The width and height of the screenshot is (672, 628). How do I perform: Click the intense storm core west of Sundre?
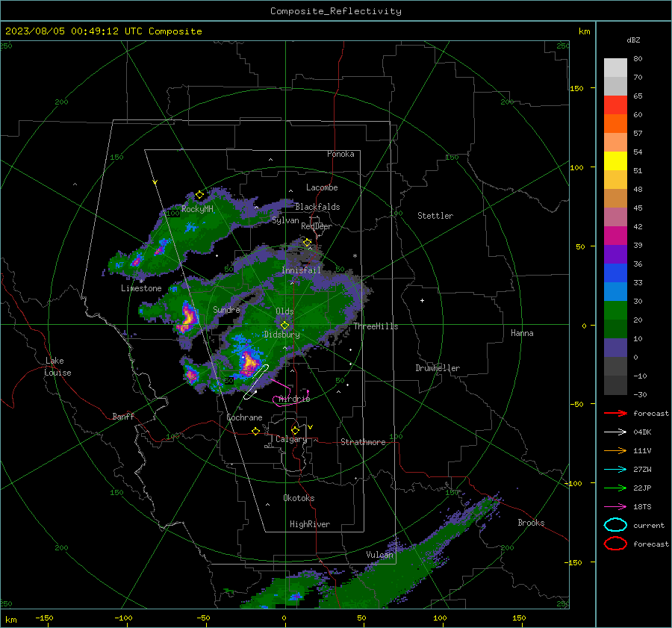coord(187,317)
